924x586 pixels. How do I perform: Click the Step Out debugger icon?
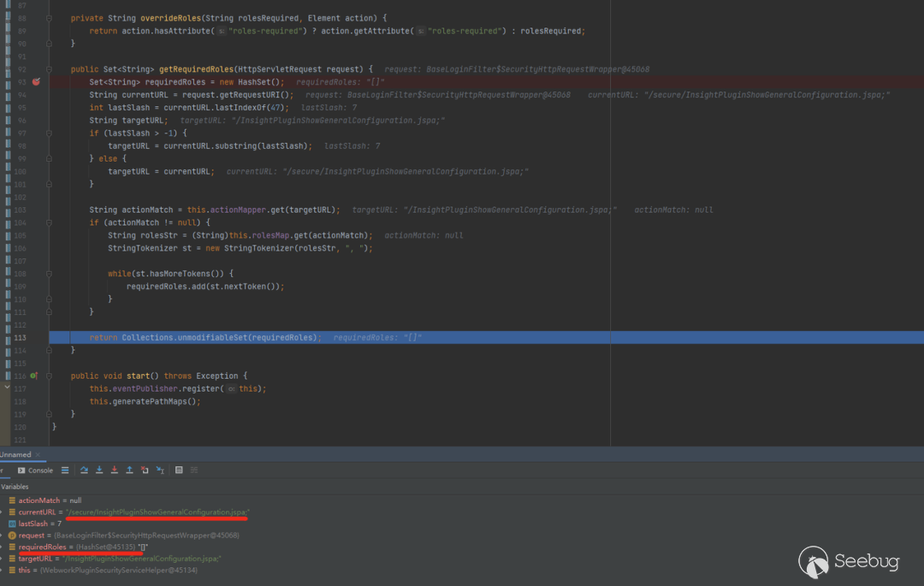129,470
